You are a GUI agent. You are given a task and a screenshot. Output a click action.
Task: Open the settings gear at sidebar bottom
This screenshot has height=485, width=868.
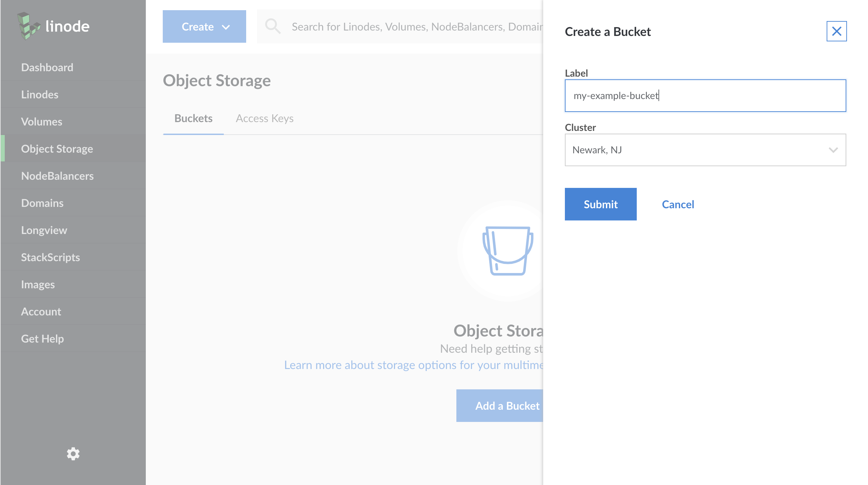73,454
